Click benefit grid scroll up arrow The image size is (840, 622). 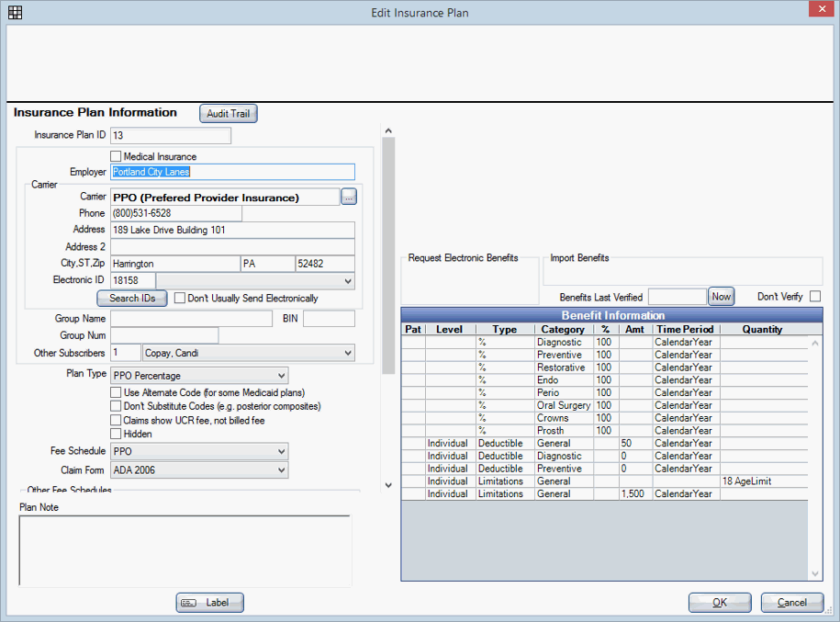coord(815,343)
